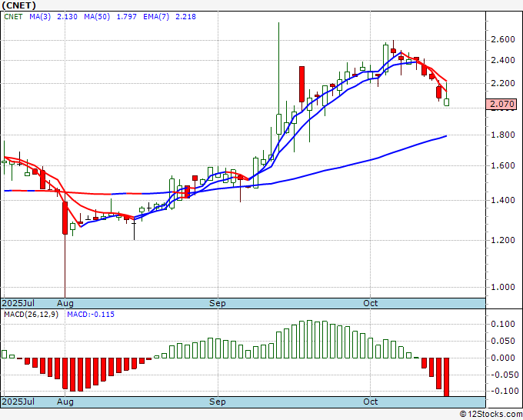
Task: Click the 2025Jul label on MACD axis
Action: pos(18,402)
